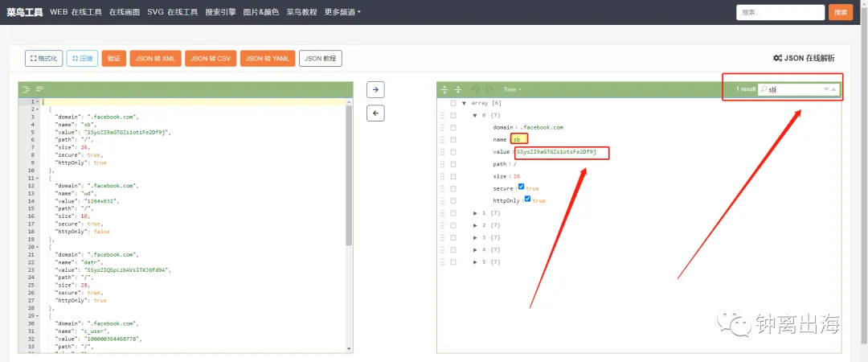Open 图片&颜色 nav item
The height and width of the screenshot is (362, 868).
point(261,12)
